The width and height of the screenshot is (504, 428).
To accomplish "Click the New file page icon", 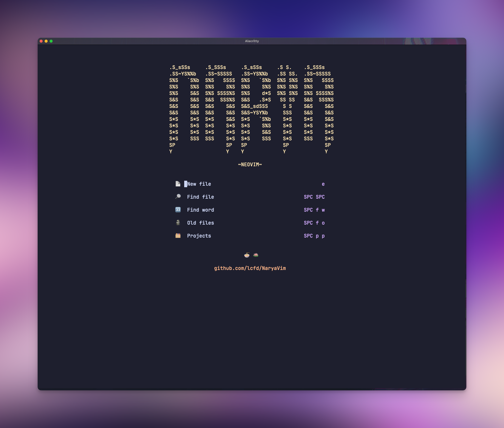I will [178, 184].
